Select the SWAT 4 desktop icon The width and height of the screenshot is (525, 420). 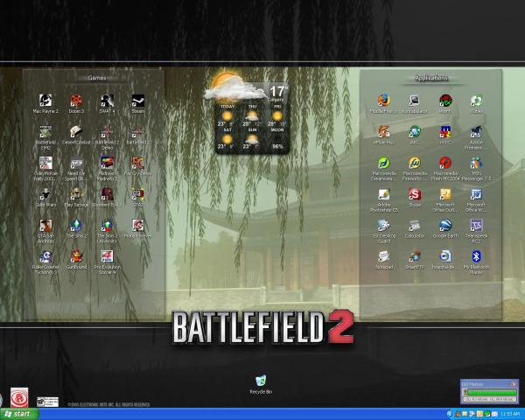tap(107, 101)
